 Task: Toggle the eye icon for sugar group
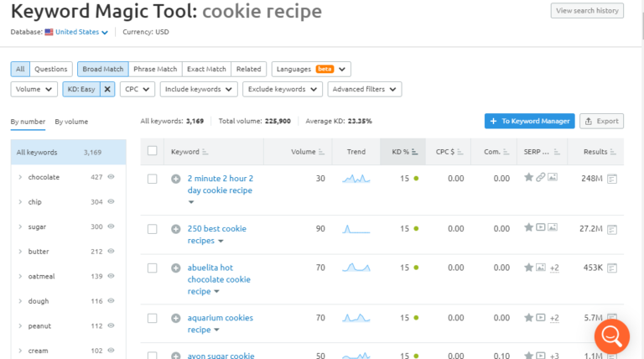[x=111, y=226]
